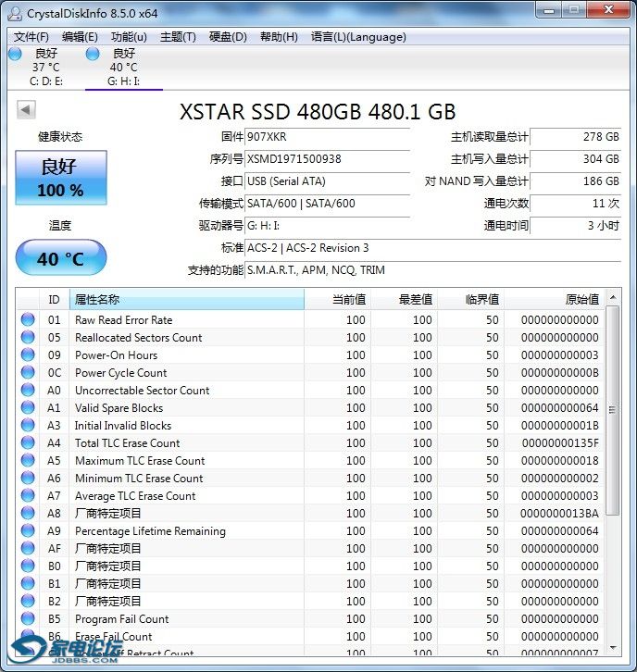
Task: Click the 良好 100 % health status button
Action: pos(61,178)
